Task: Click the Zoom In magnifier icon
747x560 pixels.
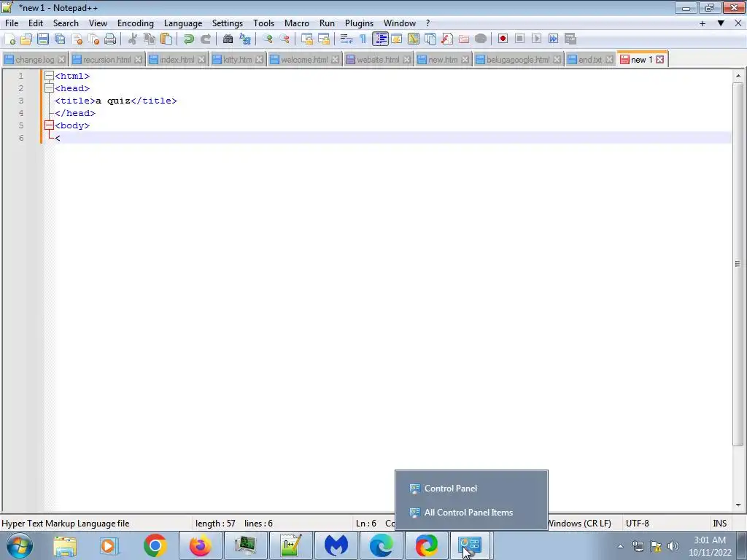Action: click(x=267, y=39)
